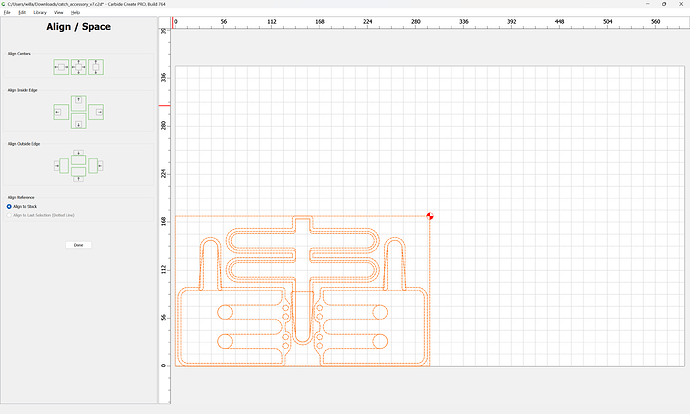Viewport: 690px width, 414px height.
Task: Close the Carbide Create window
Action: click(x=681, y=4)
